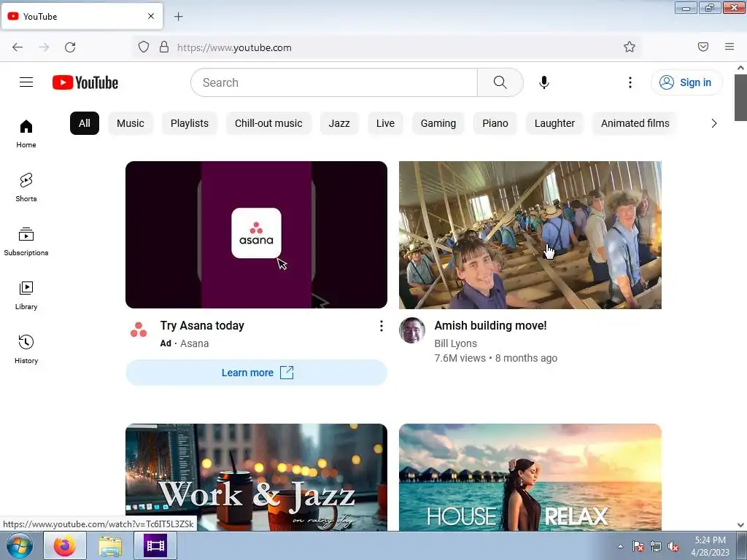Select the Animated films chip
The image size is (747, 560).
635,123
